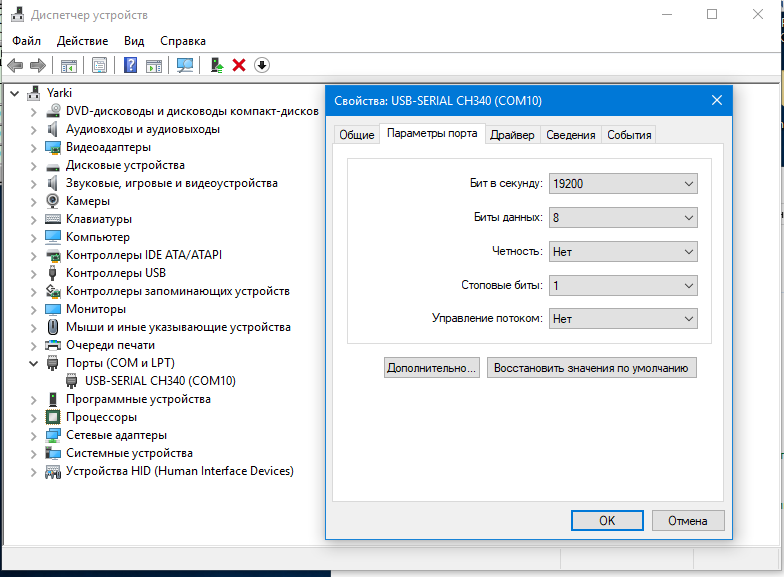
Task: Click the Мониторы monitor icon
Action: [53, 309]
